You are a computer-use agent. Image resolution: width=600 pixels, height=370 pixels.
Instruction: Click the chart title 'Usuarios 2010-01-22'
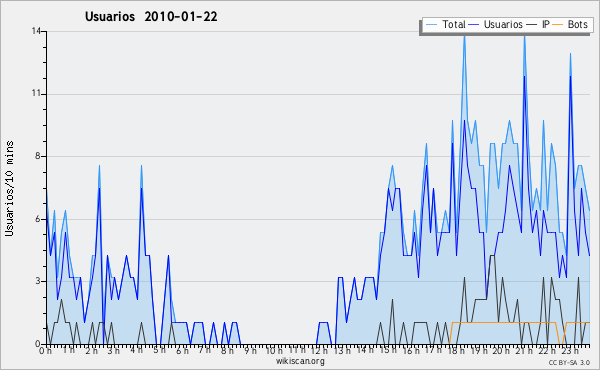click(x=151, y=17)
